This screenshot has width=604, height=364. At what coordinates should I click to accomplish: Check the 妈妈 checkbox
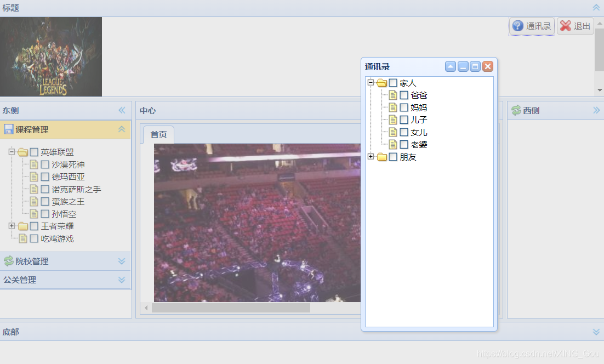click(x=404, y=107)
